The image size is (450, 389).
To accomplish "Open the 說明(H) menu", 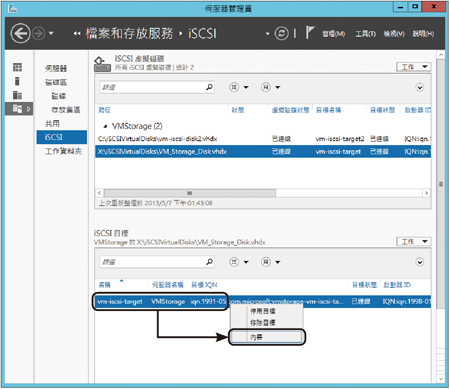I will (x=423, y=34).
